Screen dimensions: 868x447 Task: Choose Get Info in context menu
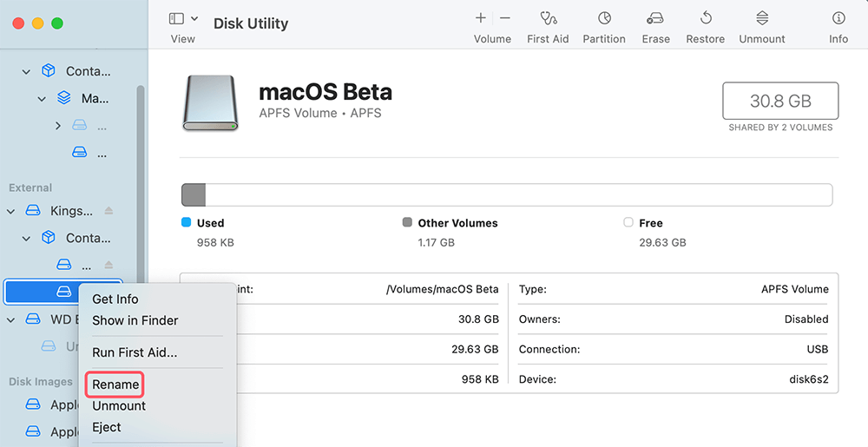coord(115,299)
